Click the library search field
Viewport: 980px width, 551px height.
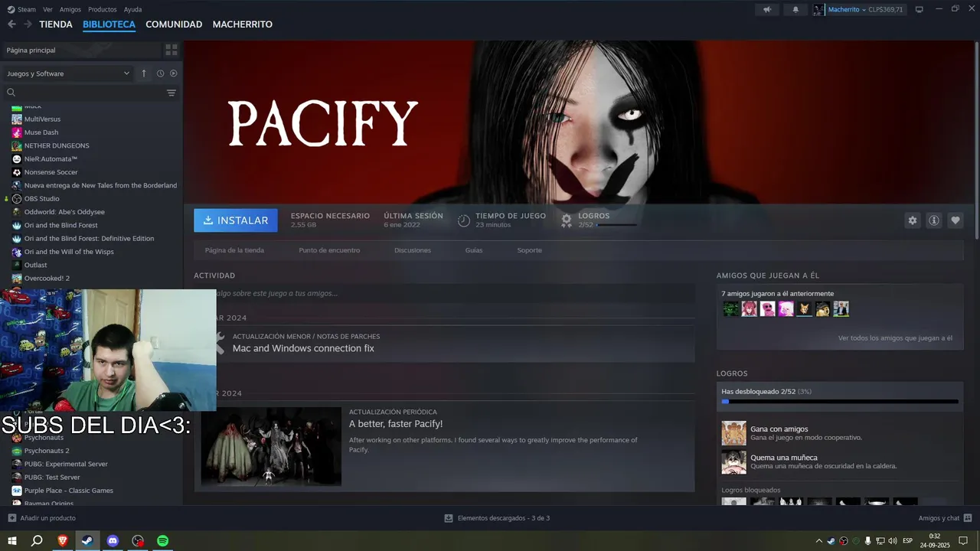tap(84, 93)
